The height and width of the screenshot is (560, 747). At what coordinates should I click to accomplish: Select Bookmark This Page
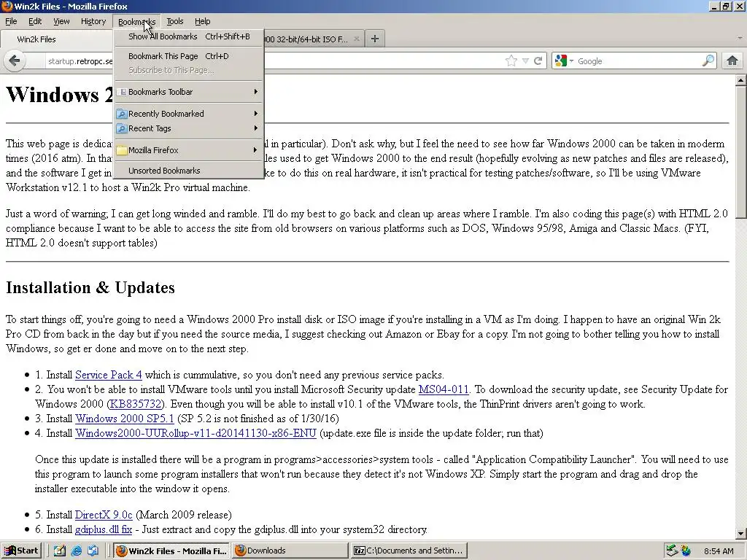point(189,56)
